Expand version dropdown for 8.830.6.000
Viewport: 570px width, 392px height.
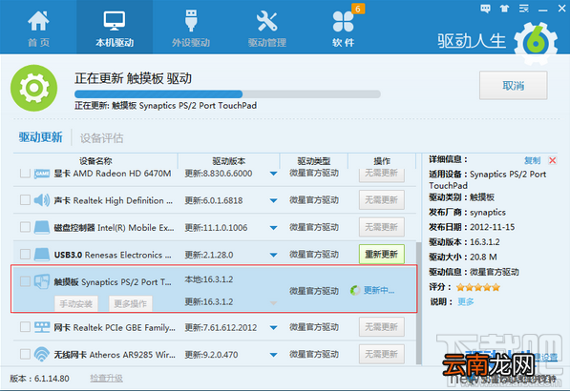tap(274, 174)
